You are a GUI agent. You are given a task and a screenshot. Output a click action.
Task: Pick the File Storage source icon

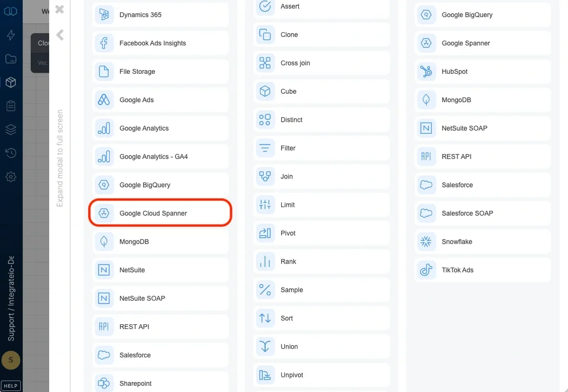pyautogui.click(x=104, y=71)
